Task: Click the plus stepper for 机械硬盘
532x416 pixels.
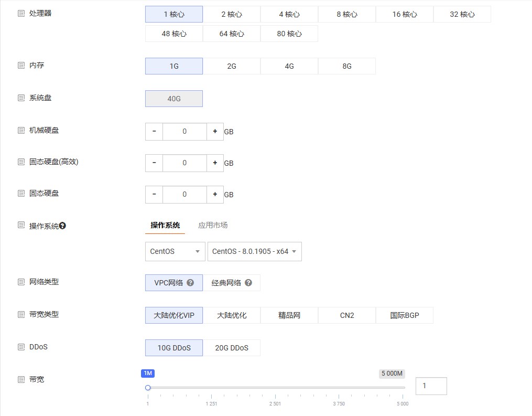Action: pos(215,131)
